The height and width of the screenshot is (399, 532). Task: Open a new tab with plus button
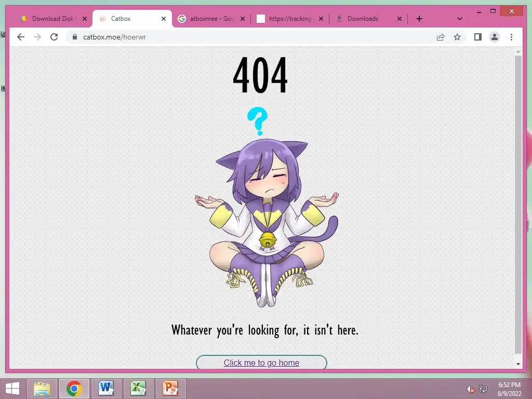(419, 19)
